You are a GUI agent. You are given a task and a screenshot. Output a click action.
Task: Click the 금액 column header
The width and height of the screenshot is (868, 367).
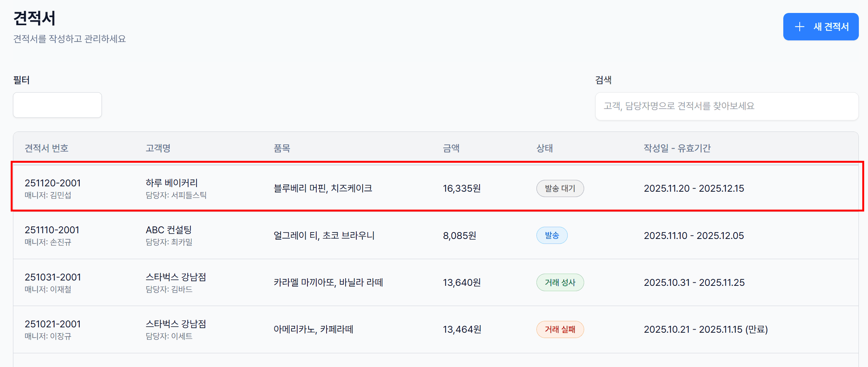pyautogui.click(x=451, y=148)
